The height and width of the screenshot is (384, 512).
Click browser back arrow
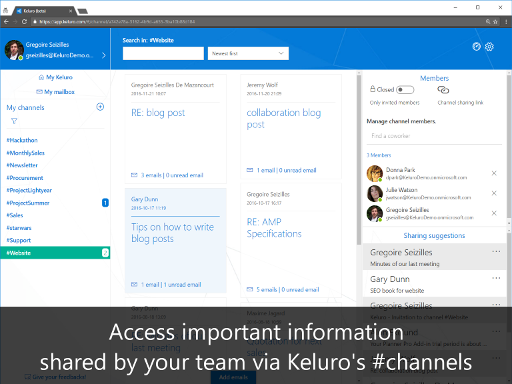6,22
